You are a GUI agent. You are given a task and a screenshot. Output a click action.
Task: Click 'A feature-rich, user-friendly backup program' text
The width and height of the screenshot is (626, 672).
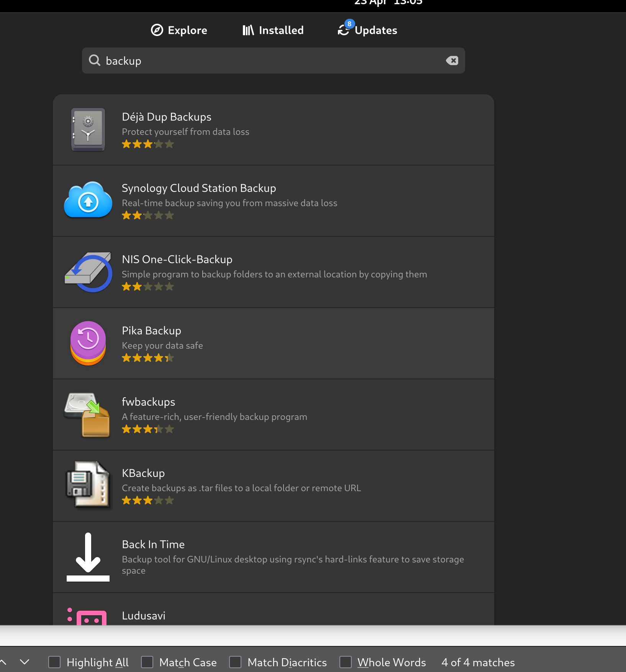pos(215,417)
